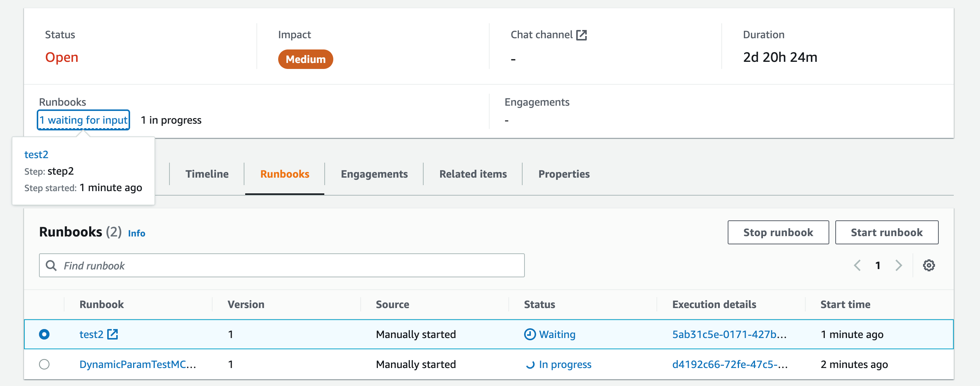Open the Info link beside Runbooks
980x386 pixels.
(136, 233)
